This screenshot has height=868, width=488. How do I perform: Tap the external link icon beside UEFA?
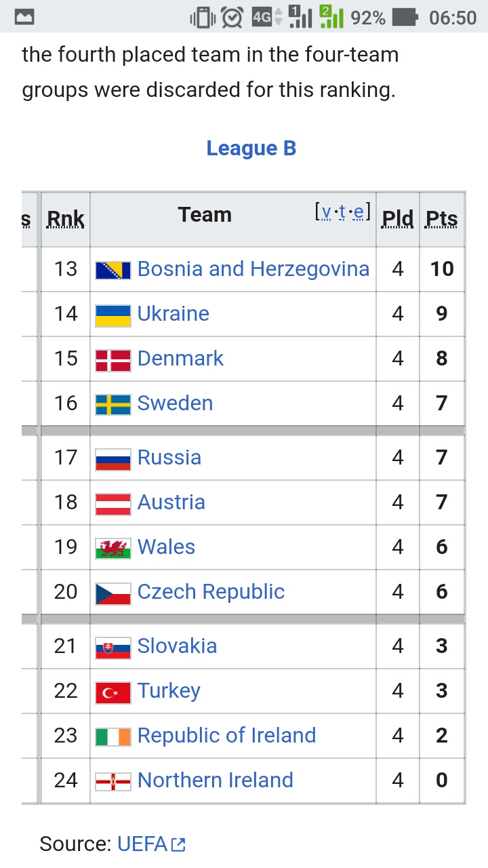click(x=178, y=845)
